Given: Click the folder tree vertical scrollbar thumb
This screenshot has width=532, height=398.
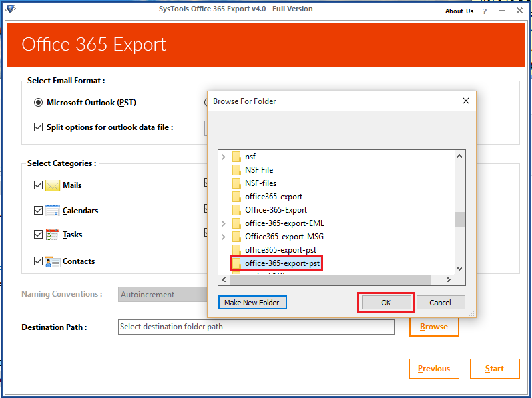Looking at the screenshot, I should 459,219.
